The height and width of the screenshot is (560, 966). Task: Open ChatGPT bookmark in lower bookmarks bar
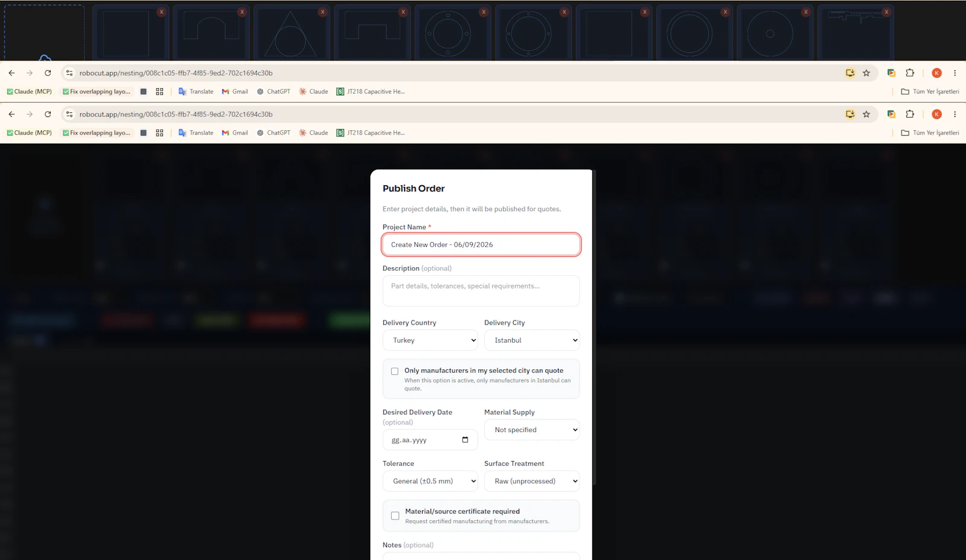pyautogui.click(x=273, y=133)
